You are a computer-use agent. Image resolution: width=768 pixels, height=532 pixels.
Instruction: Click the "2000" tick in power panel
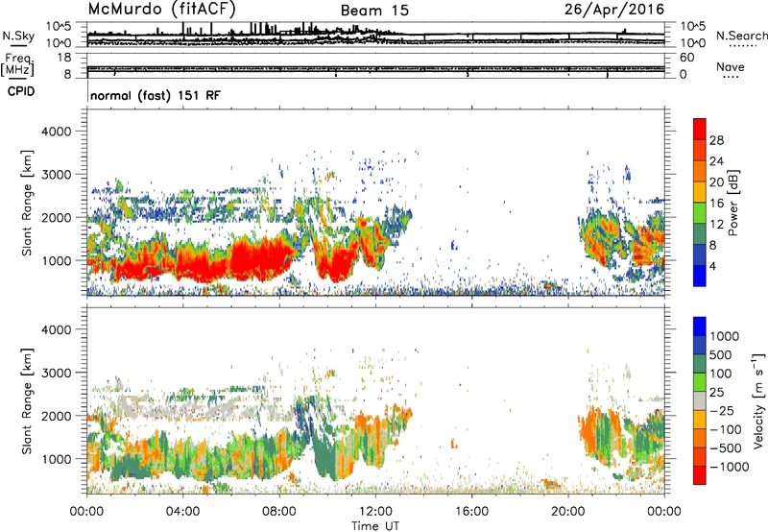56,217
